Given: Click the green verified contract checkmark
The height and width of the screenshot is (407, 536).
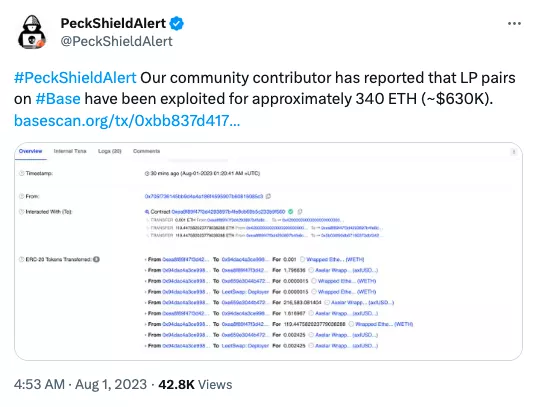Looking at the screenshot, I should click(291, 212).
